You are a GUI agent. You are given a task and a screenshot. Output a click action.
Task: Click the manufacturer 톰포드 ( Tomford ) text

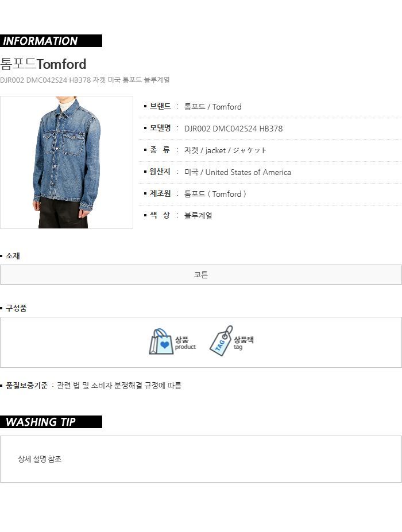[215, 194]
